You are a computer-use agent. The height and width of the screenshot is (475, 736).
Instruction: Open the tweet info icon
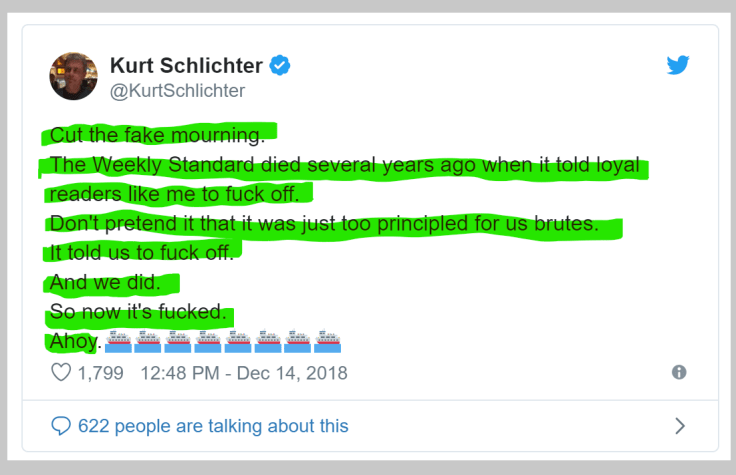(679, 372)
